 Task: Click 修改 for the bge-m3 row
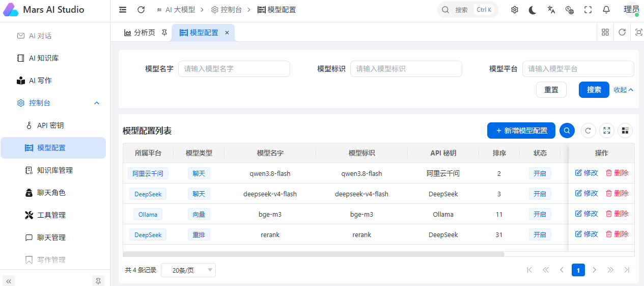coord(586,214)
